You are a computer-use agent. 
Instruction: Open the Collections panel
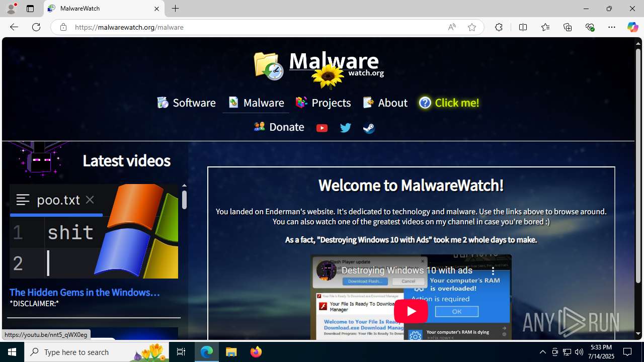point(568,27)
